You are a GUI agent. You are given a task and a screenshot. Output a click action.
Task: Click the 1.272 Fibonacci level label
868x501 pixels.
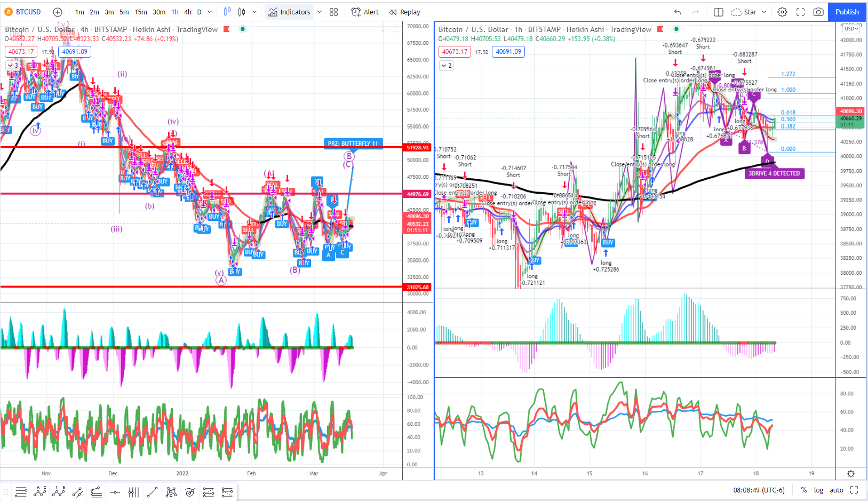[788, 74]
